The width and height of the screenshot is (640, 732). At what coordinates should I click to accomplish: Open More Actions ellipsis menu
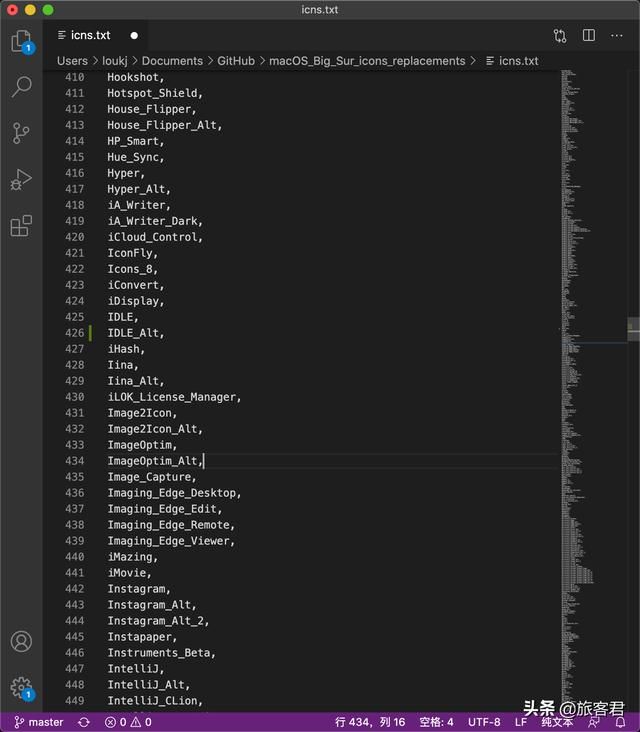617,35
